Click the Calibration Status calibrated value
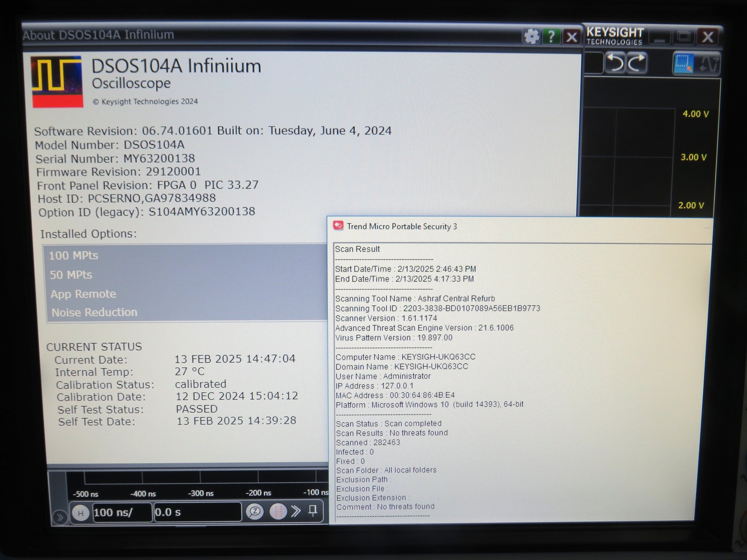 201,384
